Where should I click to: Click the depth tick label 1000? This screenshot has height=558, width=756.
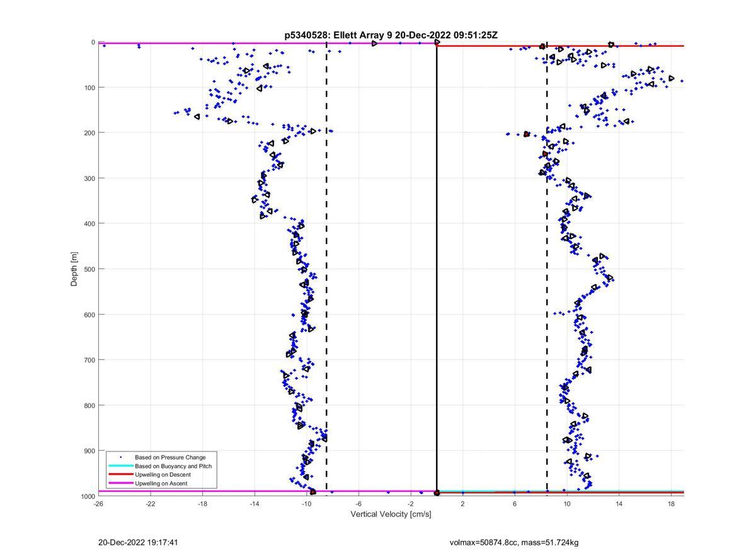(88, 496)
